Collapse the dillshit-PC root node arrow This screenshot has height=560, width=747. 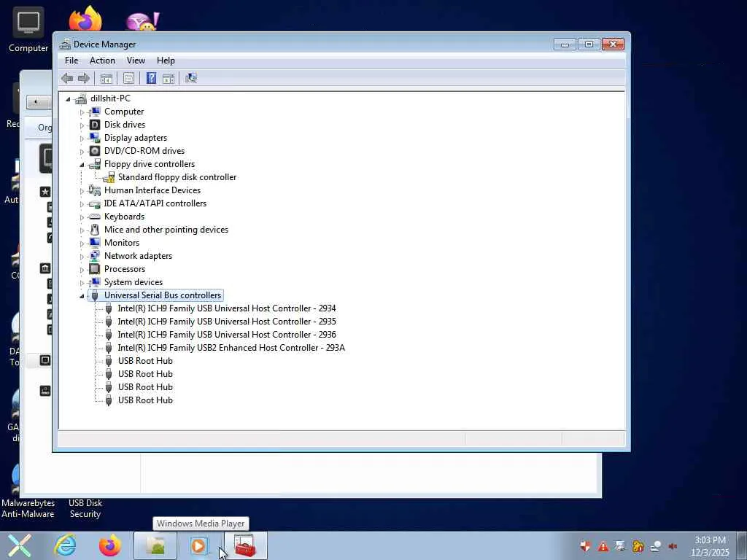pos(68,99)
